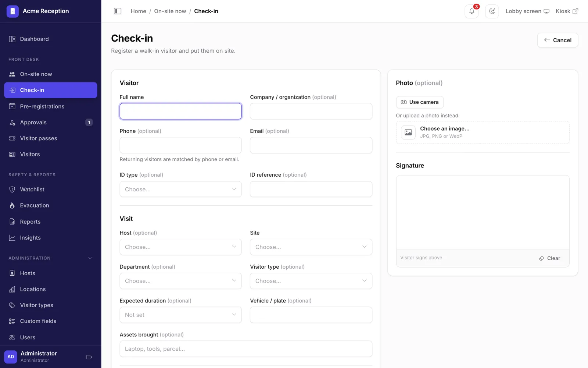Click the Use camera button
588x368 pixels.
point(420,102)
